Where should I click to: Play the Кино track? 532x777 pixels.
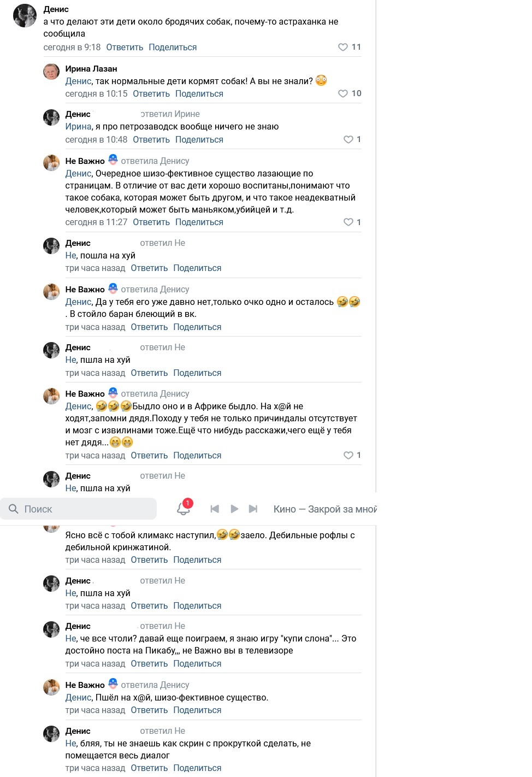(234, 509)
